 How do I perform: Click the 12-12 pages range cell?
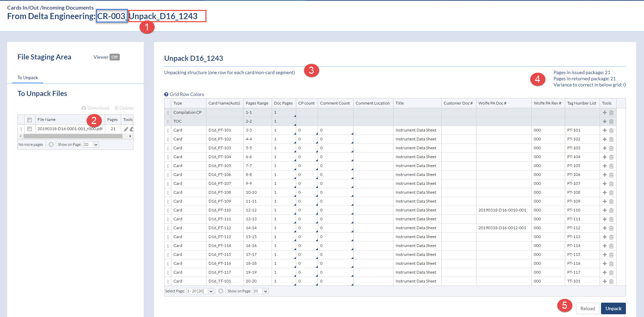point(258,210)
